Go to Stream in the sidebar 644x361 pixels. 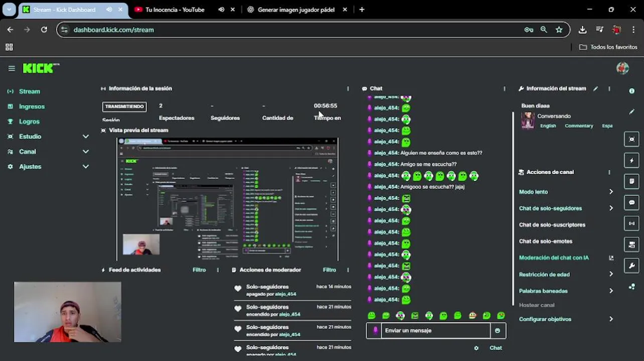tap(29, 91)
